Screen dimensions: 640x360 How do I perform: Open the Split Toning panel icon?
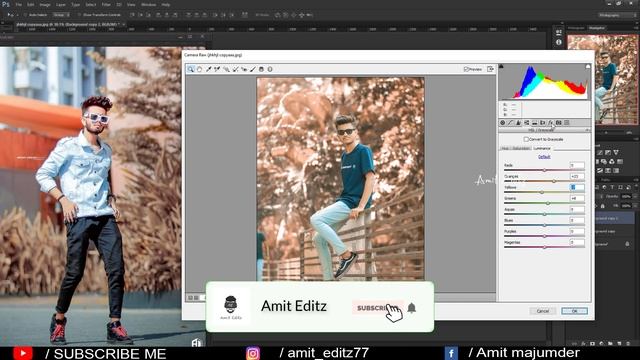point(534,122)
